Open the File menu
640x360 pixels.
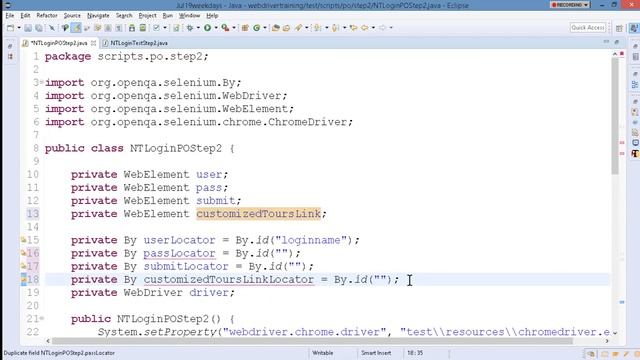(10, 16)
